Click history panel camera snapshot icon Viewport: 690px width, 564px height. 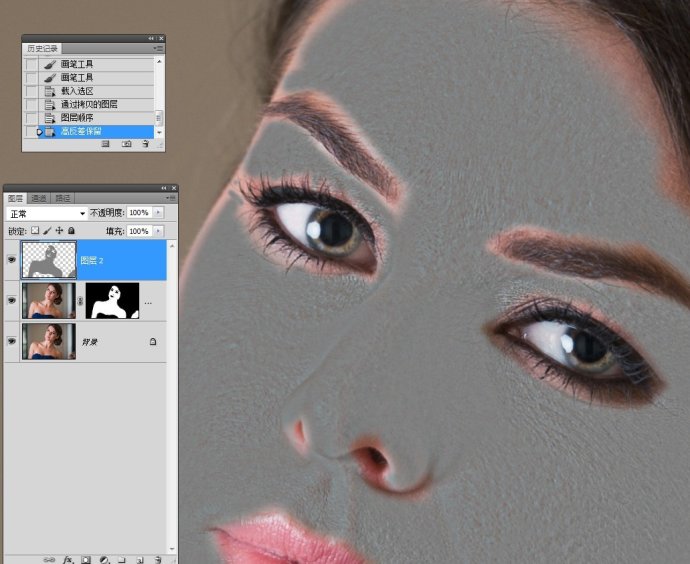point(126,144)
